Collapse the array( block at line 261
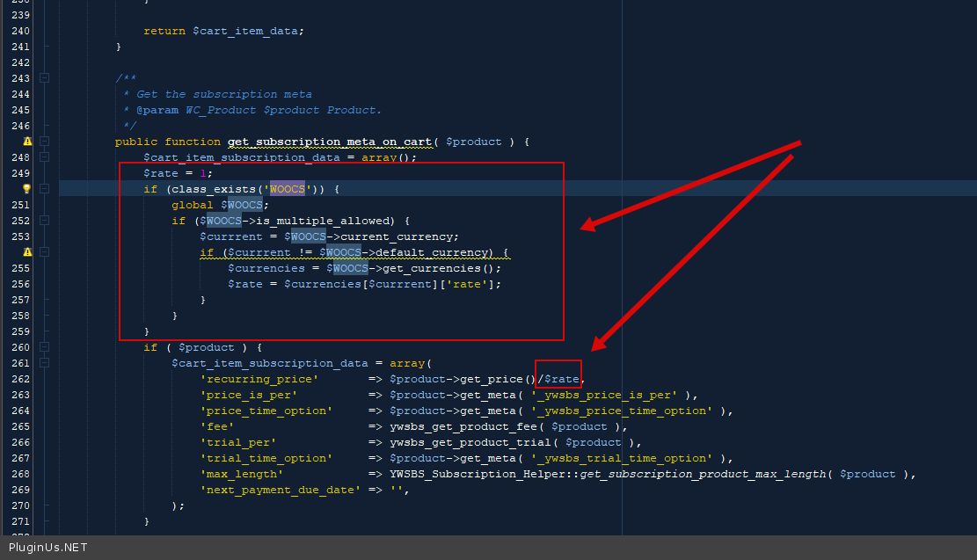 (x=45, y=363)
